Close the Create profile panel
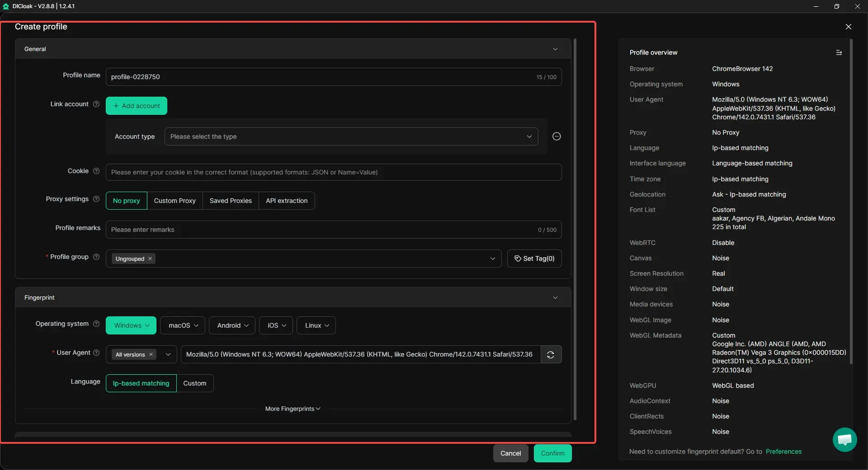 pyautogui.click(x=848, y=27)
